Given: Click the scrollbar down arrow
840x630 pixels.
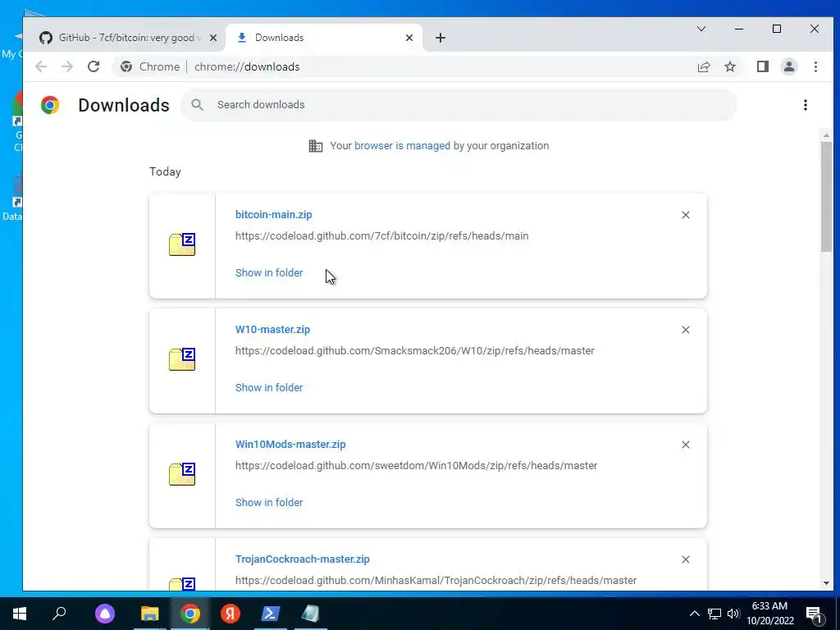Looking at the screenshot, I should click(826, 583).
